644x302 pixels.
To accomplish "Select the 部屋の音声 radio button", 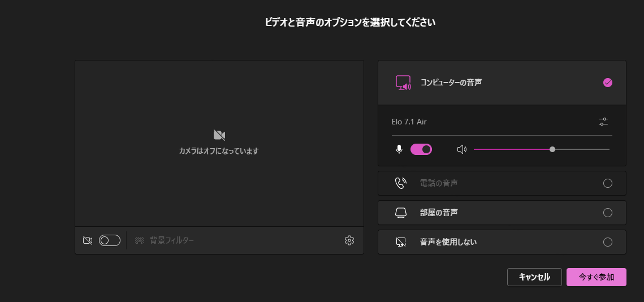I will (x=608, y=213).
